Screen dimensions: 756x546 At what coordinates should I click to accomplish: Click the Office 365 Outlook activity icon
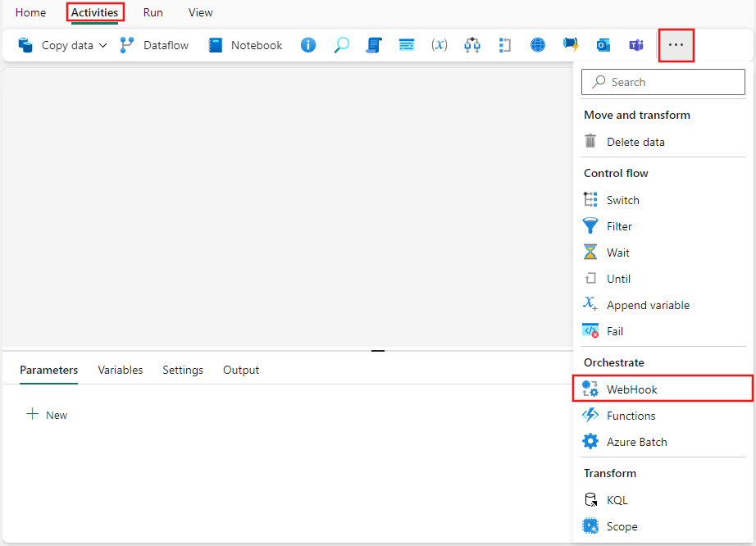[x=603, y=45]
